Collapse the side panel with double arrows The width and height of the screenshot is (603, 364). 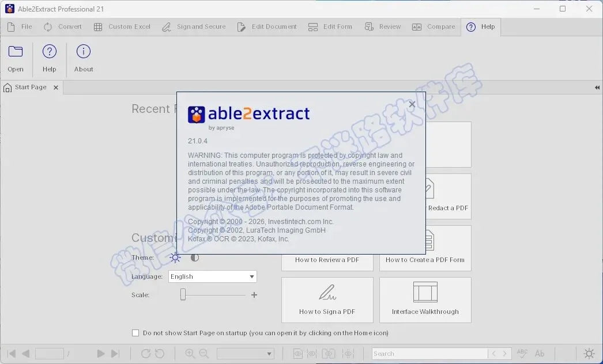coord(597,88)
